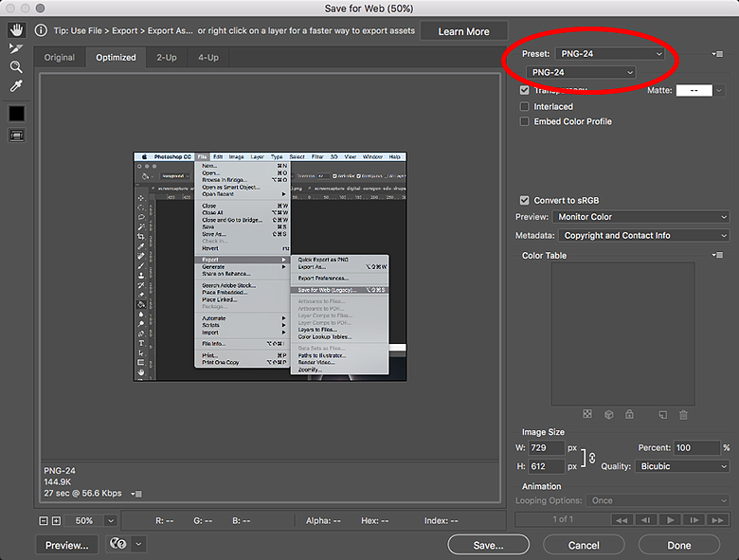
Task: Enable Embed Color Profile checkbox
Action: tap(524, 121)
